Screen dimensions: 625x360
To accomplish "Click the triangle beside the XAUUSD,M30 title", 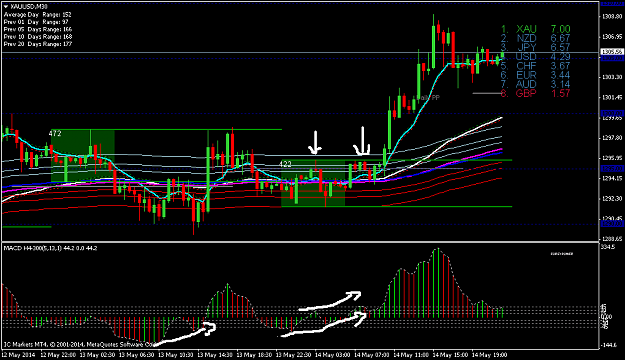I will tap(6, 7).
